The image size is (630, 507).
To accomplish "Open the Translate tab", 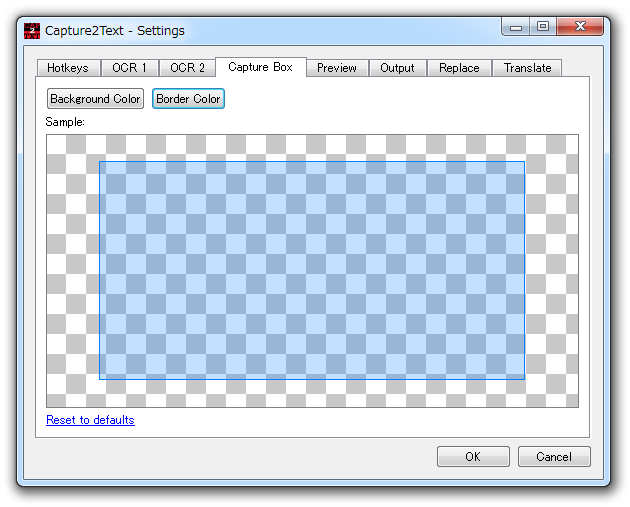I will pos(527,67).
